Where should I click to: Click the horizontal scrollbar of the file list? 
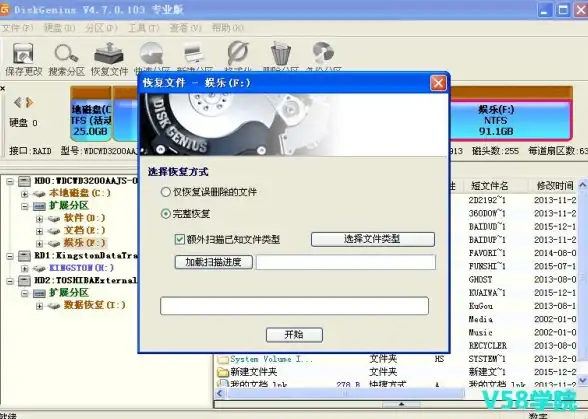tap(345, 393)
